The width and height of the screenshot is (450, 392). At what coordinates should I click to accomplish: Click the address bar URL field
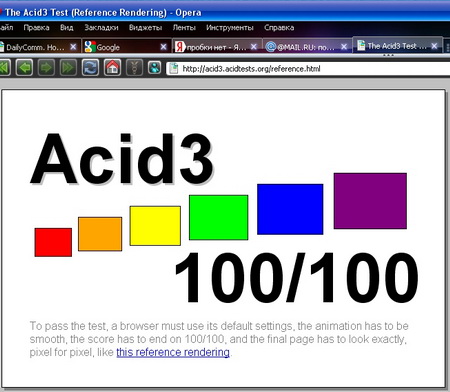[x=308, y=69]
